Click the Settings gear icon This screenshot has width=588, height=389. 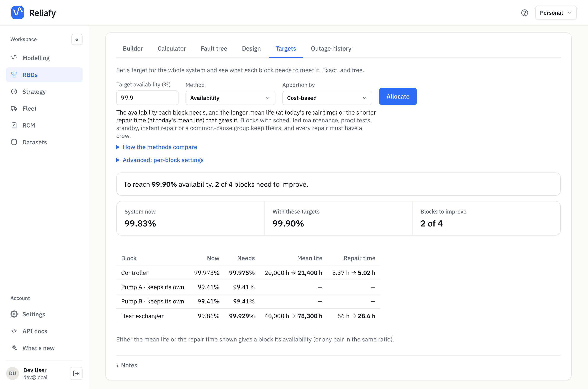pyautogui.click(x=14, y=314)
